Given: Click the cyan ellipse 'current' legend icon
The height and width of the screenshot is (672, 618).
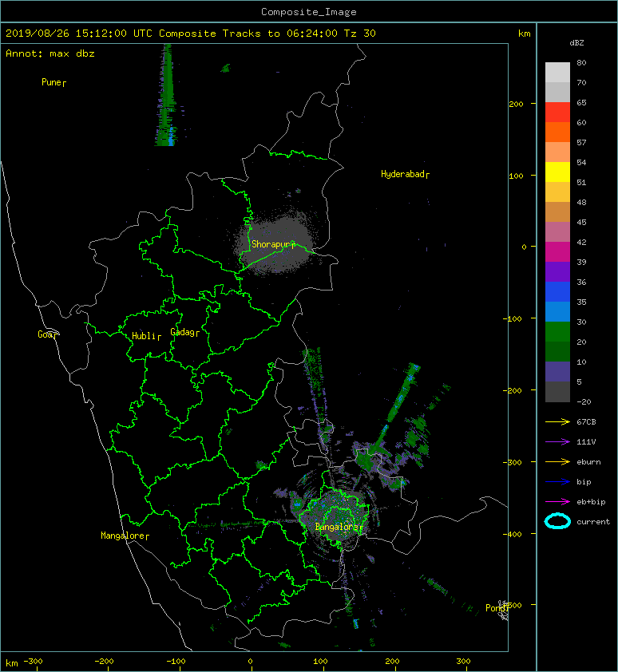Looking at the screenshot, I should click(x=557, y=521).
